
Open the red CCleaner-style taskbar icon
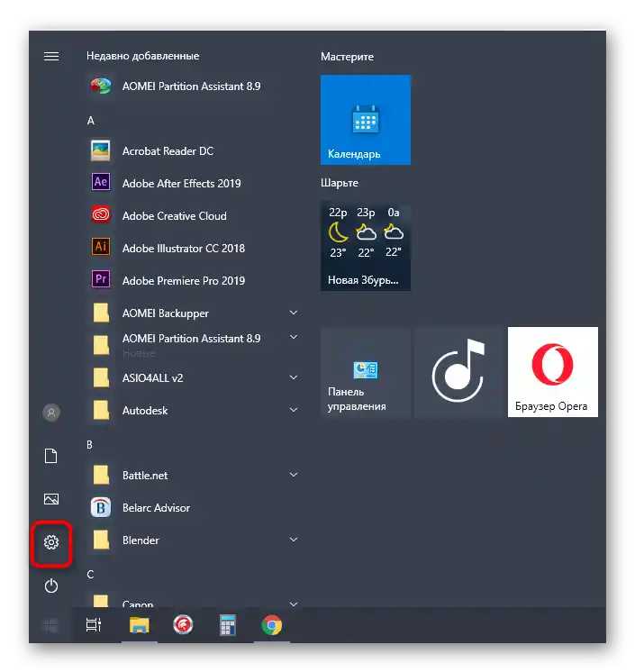[x=183, y=625]
